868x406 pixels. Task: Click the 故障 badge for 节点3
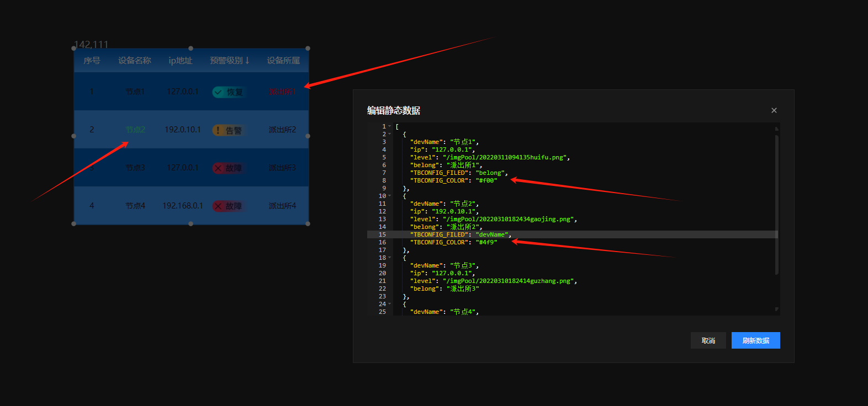click(228, 168)
